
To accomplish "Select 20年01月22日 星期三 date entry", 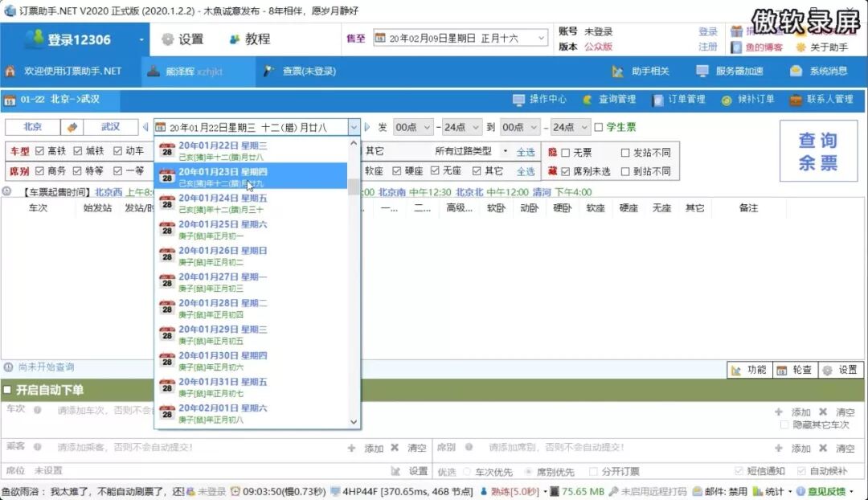I will 252,150.
